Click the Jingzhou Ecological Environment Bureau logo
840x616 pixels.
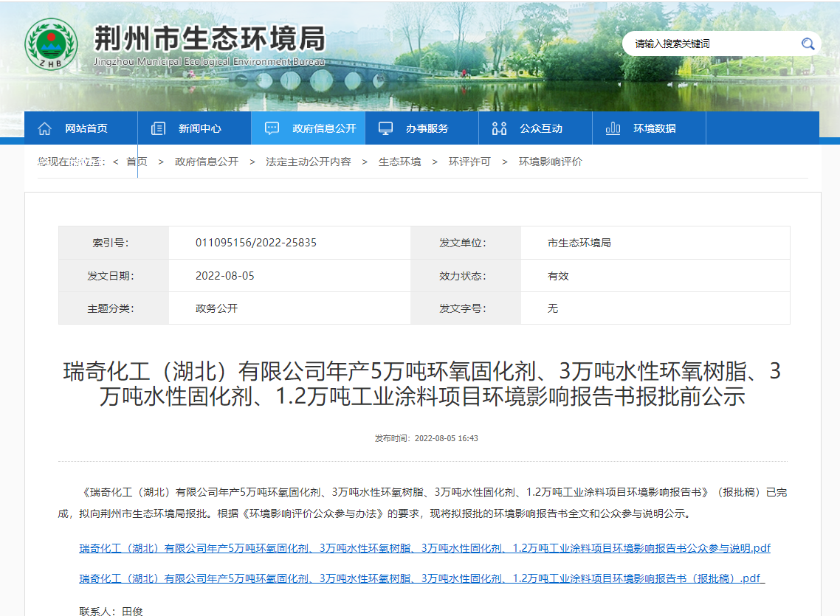click(x=50, y=44)
